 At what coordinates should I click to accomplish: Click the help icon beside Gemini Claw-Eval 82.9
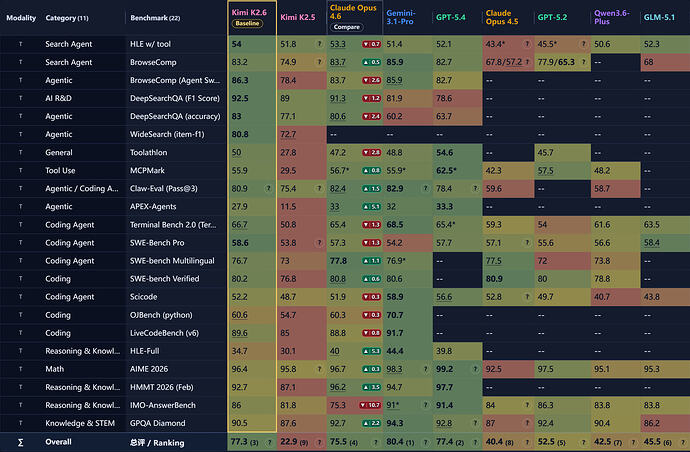point(426,188)
